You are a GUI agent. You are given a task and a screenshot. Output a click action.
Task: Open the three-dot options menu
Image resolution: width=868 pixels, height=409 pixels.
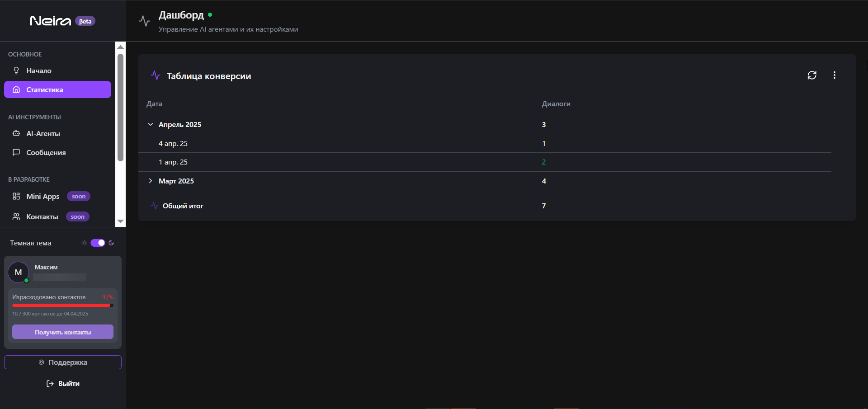click(834, 75)
